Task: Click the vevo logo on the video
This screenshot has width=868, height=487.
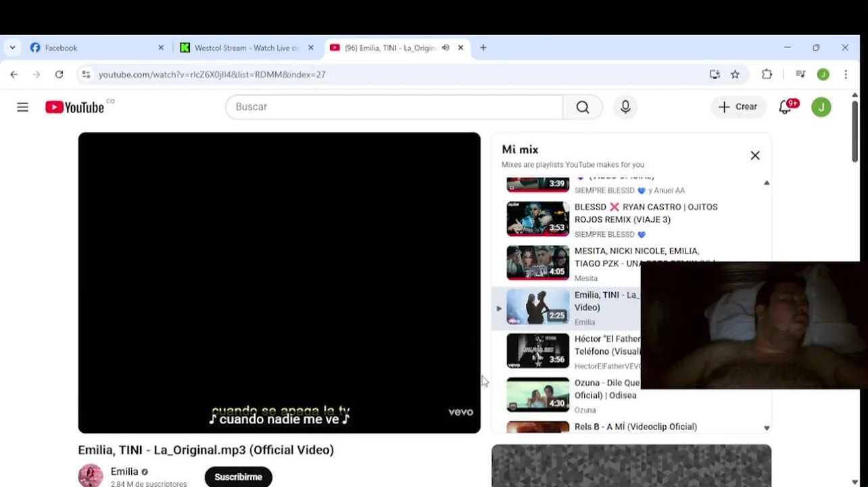Action: pos(460,412)
